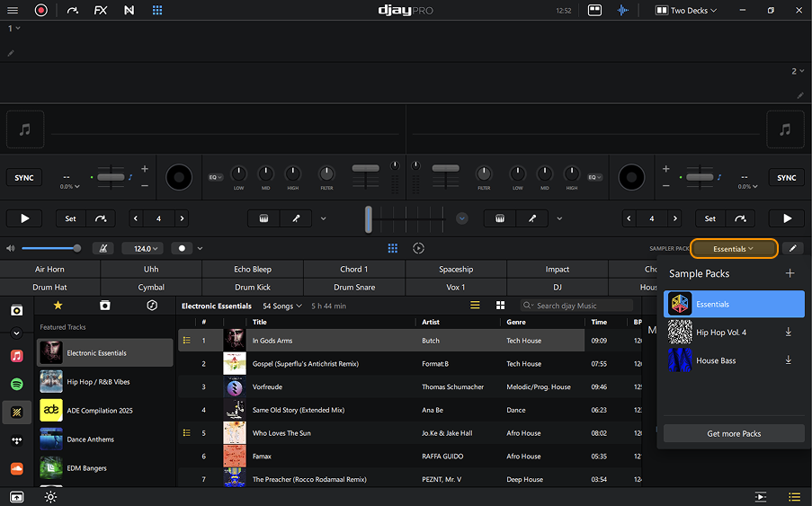Click the Spotify source icon in sidebar
This screenshot has width=812, height=506.
point(16,384)
